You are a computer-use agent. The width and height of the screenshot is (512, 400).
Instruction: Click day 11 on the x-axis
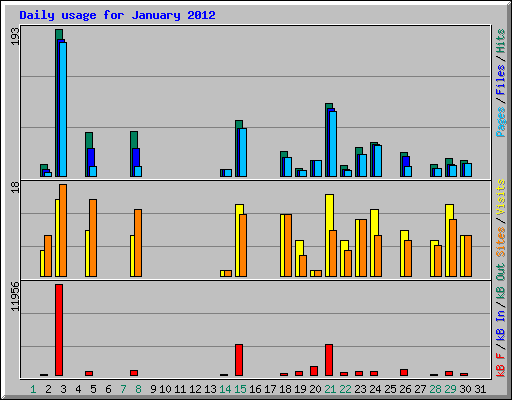pyautogui.click(x=180, y=389)
